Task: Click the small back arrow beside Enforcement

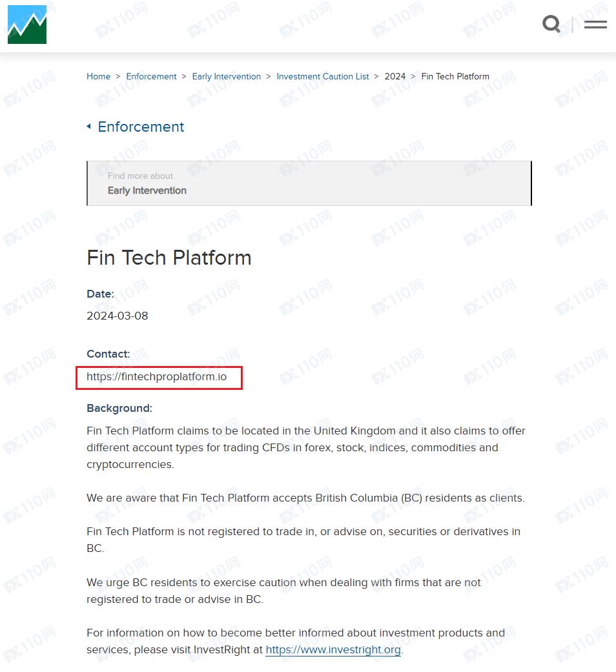Action: 89,127
